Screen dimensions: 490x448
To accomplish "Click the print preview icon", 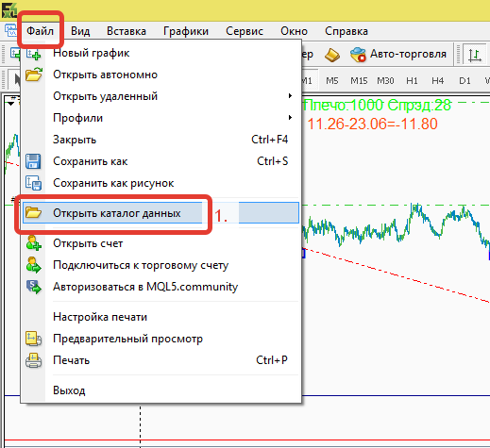I will 33,339.
